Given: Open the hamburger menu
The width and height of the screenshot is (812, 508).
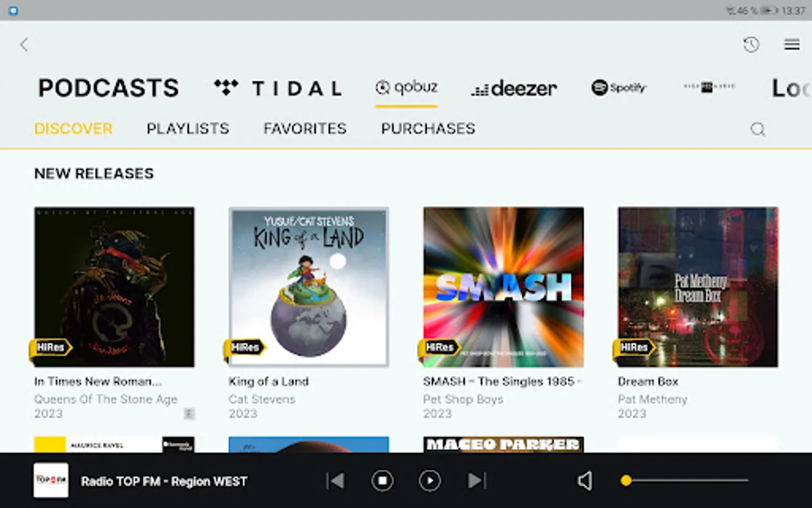Looking at the screenshot, I should coord(792,45).
